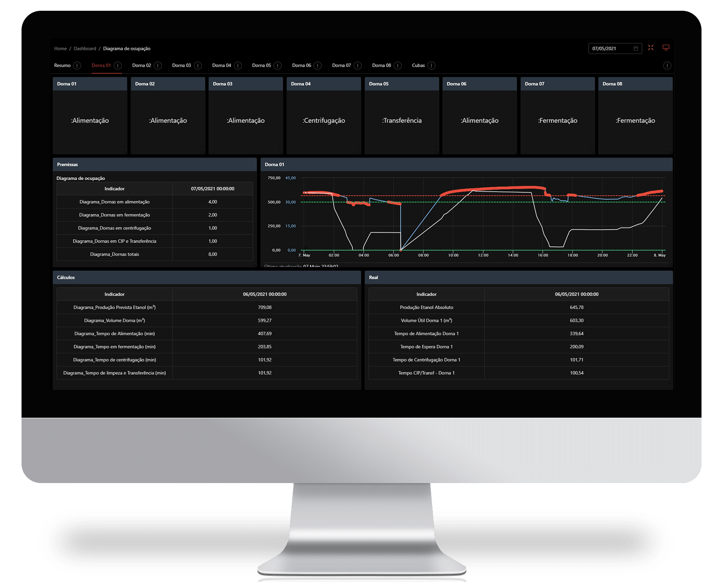The height and width of the screenshot is (582, 728).
Task: Open the options menu next to Dorna 08 tab
Action: [x=398, y=65]
